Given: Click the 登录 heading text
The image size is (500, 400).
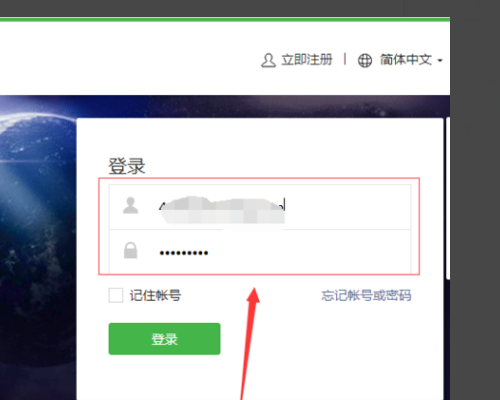Looking at the screenshot, I should click(x=127, y=166).
